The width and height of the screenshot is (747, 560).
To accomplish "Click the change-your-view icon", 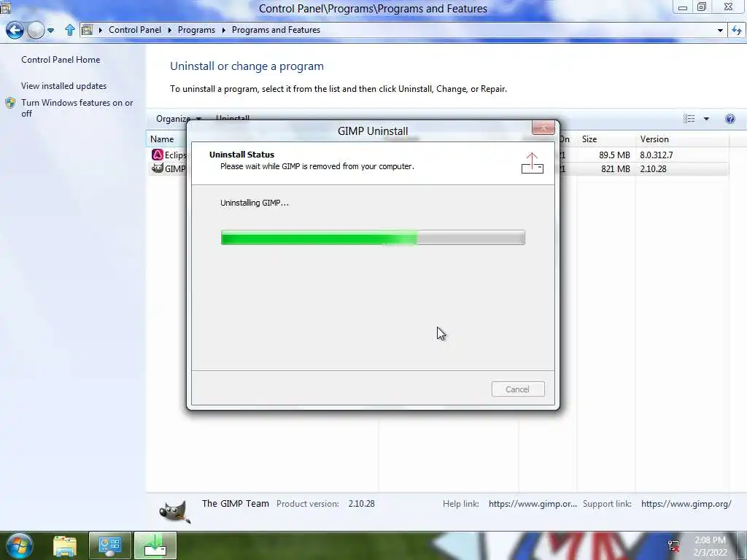I will click(689, 119).
